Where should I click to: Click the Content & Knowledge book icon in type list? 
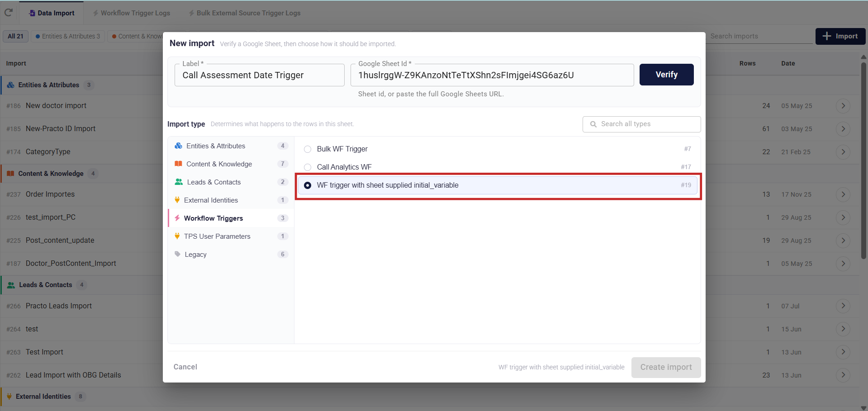[178, 164]
